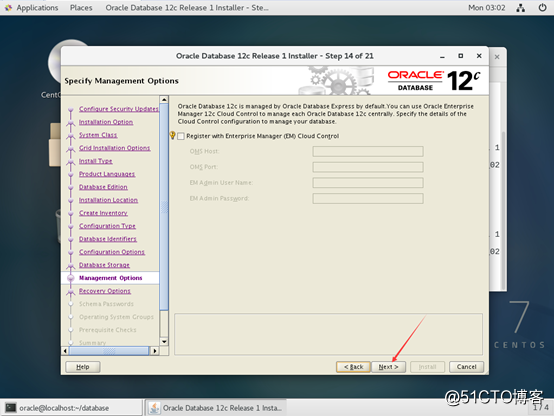Open the Applications menu

[37, 7]
